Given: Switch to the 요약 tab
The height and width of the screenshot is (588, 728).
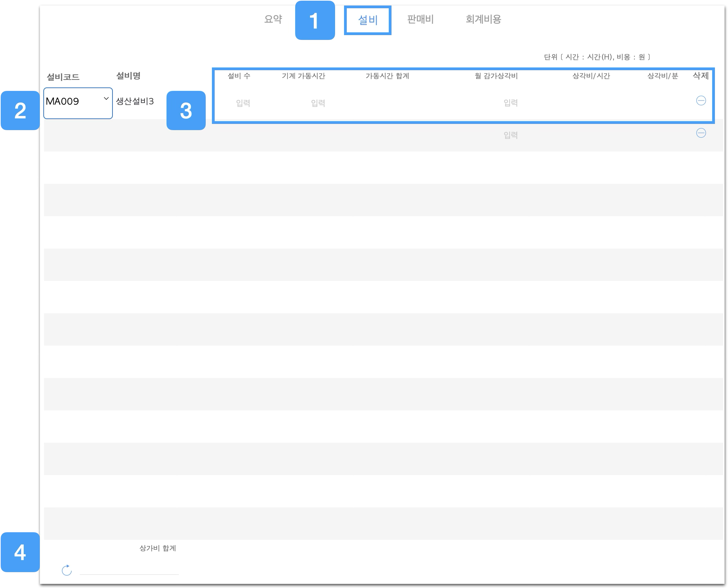Looking at the screenshot, I should coord(273,19).
